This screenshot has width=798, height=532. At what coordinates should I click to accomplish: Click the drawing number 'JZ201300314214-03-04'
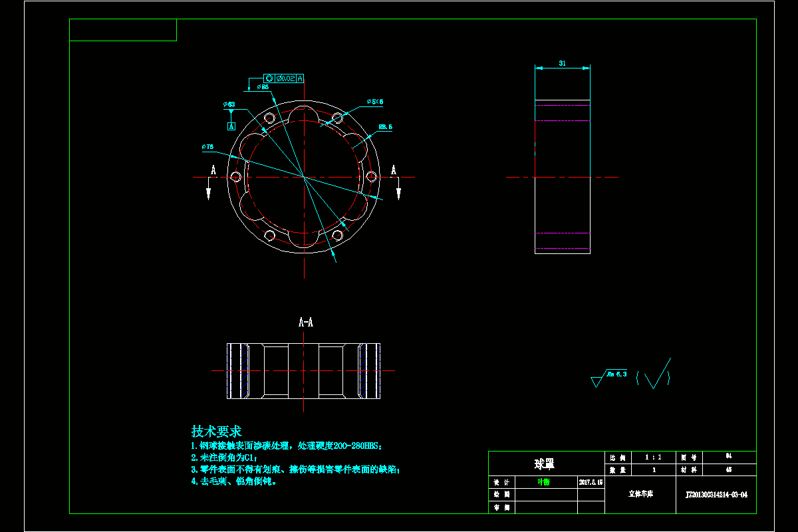click(717, 495)
